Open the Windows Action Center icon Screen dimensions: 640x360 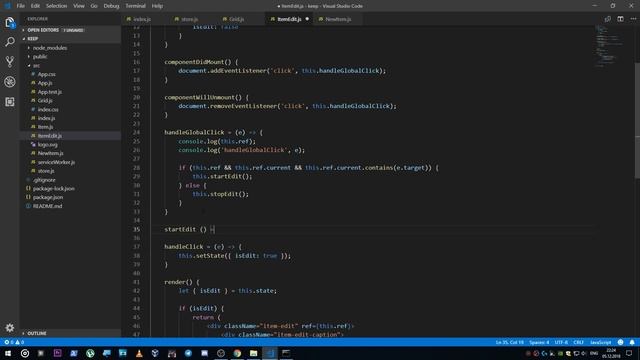pos(629,353)
